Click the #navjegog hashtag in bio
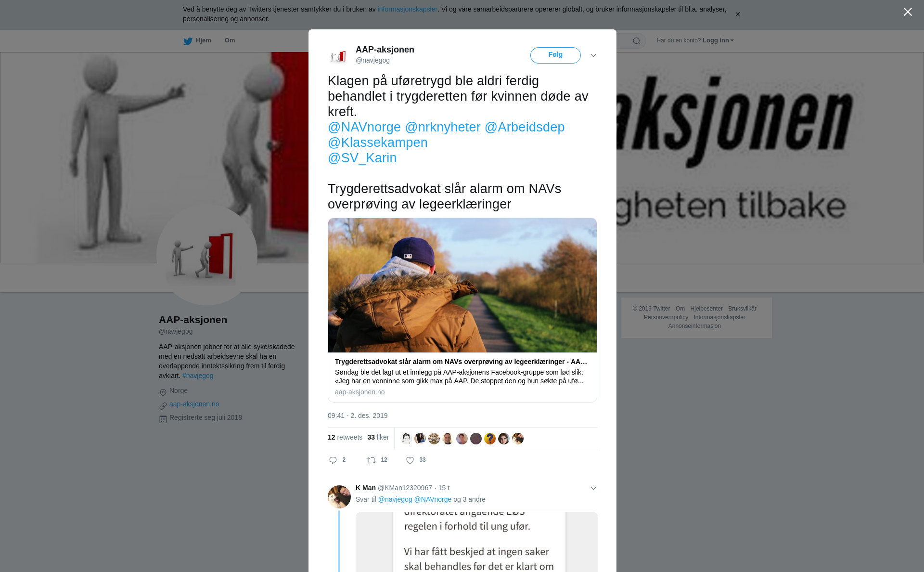Screen dimensions: 924x572 point(198,376)
